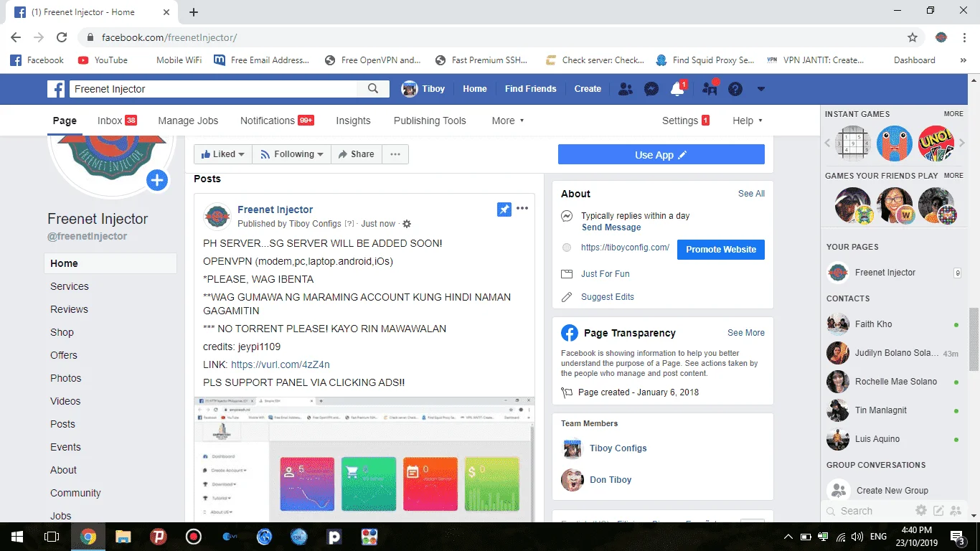Screen dimensions: 980x551
Task: Click the post audience gear icon
Action: point(407,224)
